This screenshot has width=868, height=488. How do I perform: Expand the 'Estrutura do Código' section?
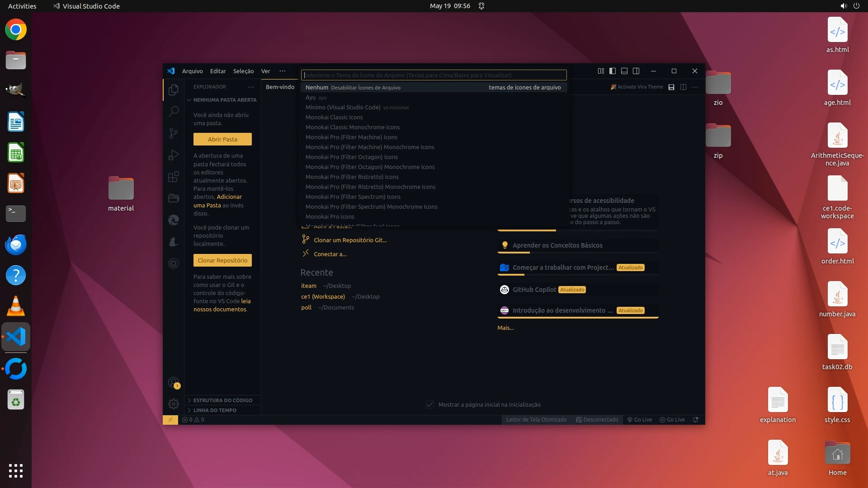pos(222,400)
